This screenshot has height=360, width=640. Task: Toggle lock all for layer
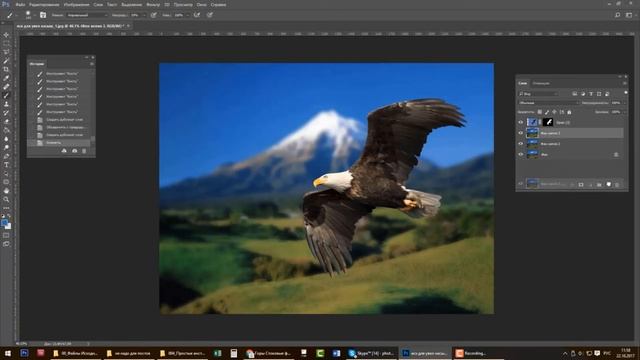tap(569, 112)
